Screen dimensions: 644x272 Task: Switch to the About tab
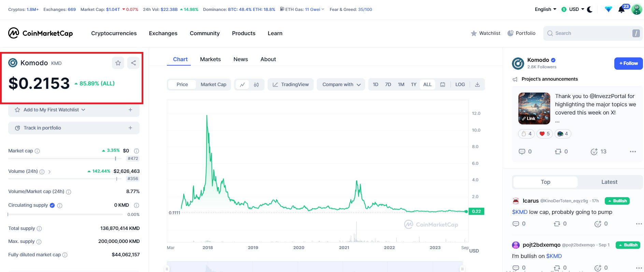pyautogui.click(x=268, y=59)
